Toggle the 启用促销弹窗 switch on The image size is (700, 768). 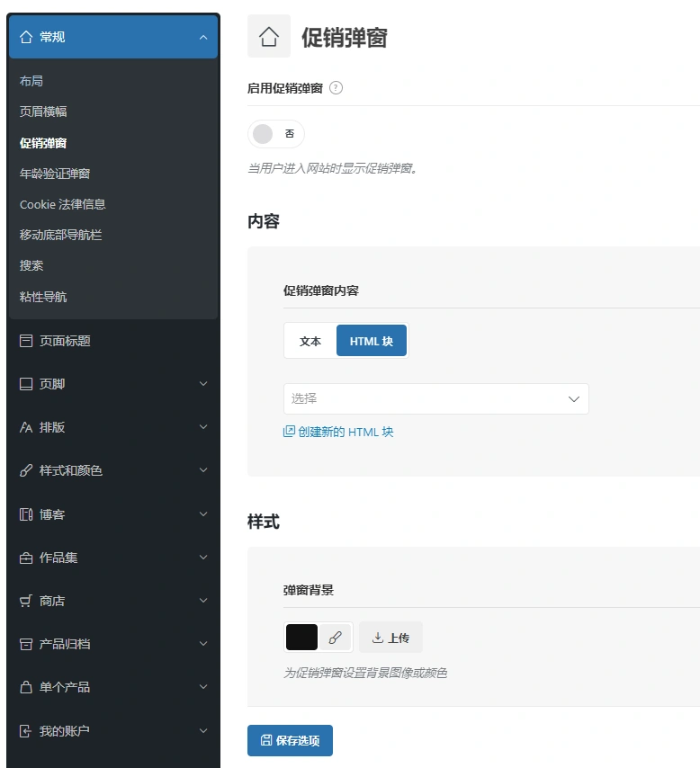pyautogui.click(x=276, y=134)
